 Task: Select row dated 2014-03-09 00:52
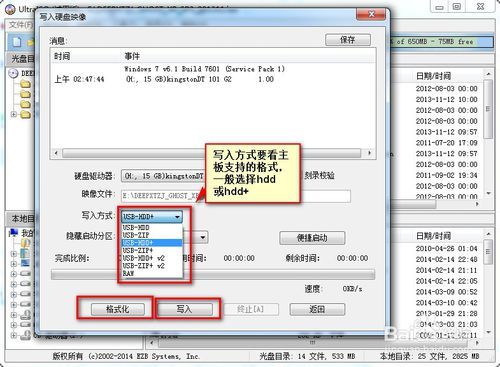[x=447, y=292]
